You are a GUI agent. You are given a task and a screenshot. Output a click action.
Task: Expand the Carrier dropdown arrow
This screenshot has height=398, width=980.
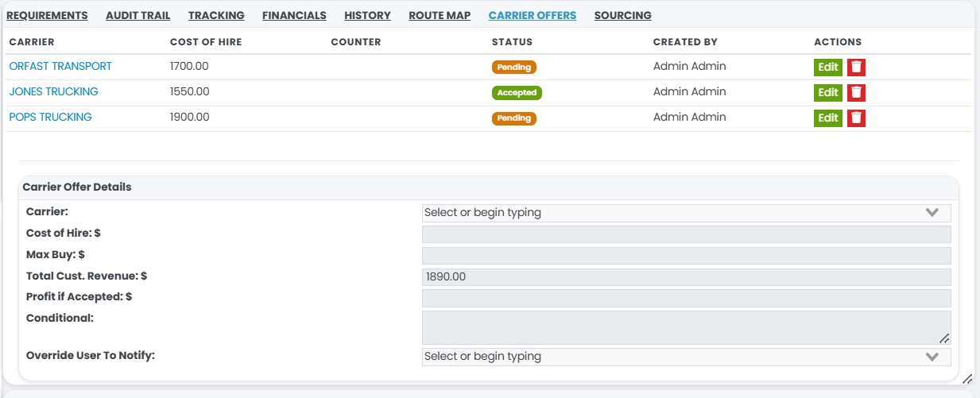click(x=932, y=213)
